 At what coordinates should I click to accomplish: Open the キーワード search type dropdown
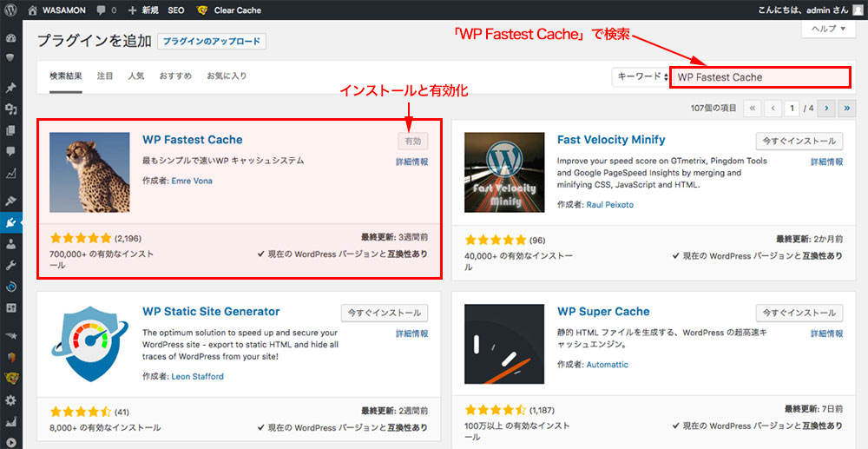coord(640,77)
